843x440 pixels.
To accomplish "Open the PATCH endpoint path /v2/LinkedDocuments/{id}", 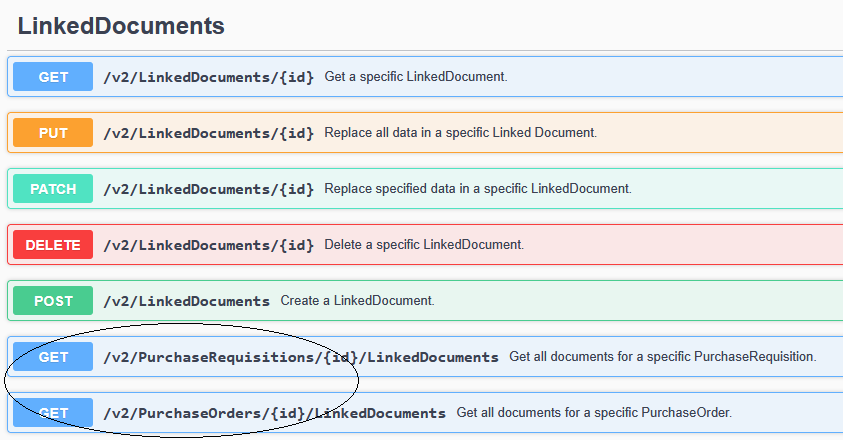I will tap(208, 189).
